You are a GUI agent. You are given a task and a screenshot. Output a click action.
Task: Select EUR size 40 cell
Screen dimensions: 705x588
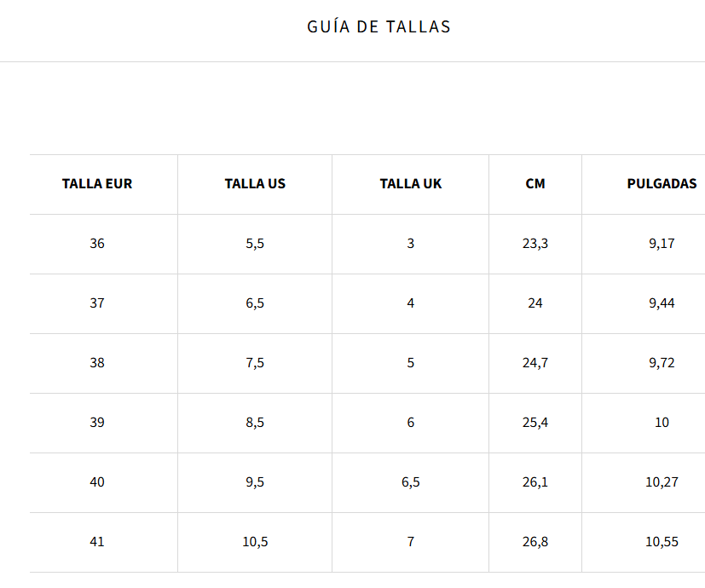(97, 482)
